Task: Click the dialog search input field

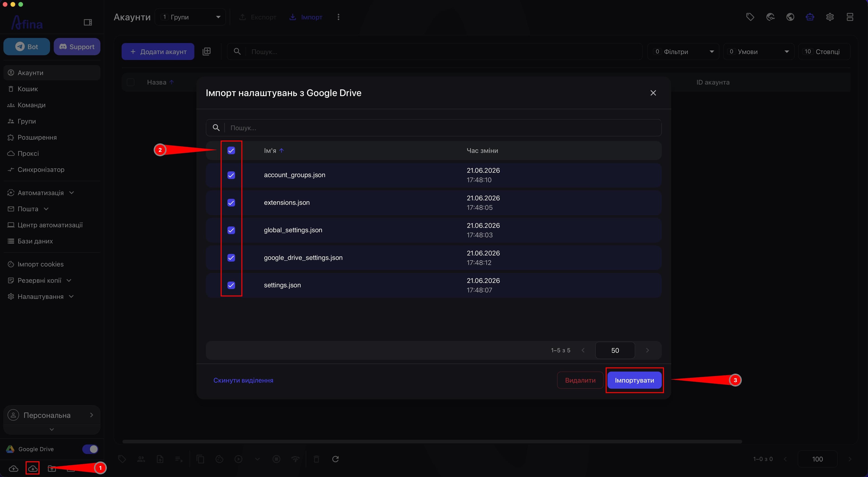Action: click(434, 128)
